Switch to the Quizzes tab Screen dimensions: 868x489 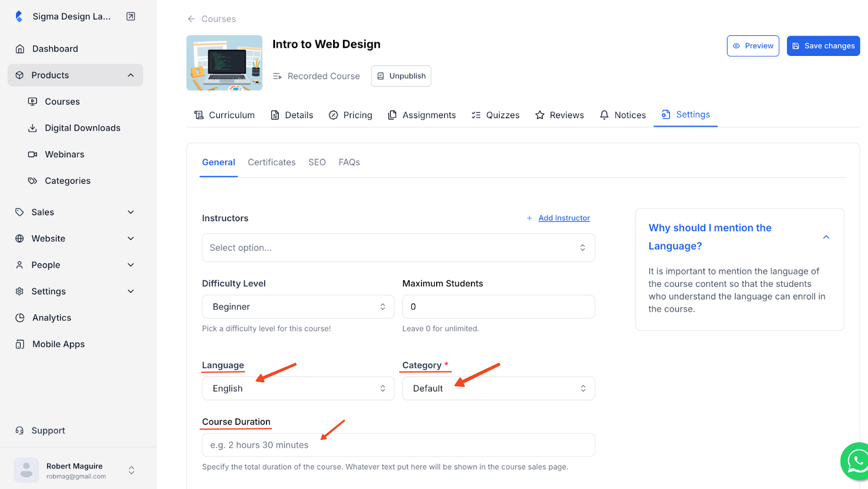tap(496, 115)
